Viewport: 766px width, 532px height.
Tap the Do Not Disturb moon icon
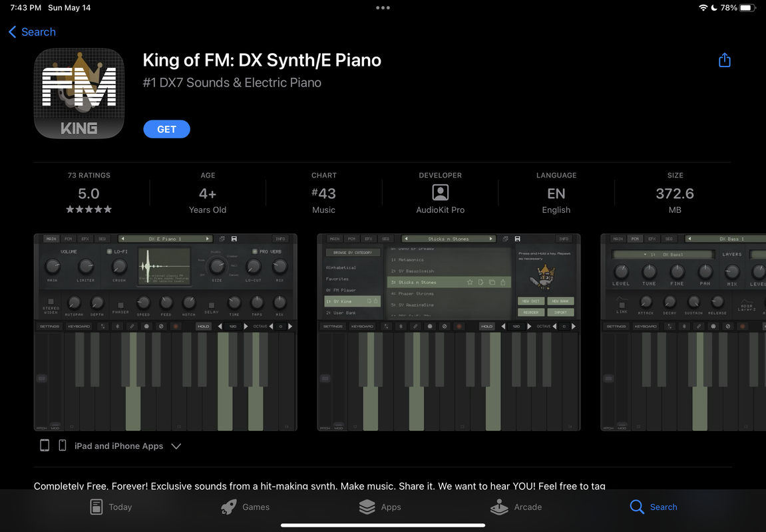pyautogui.click(x=714, y=8)
